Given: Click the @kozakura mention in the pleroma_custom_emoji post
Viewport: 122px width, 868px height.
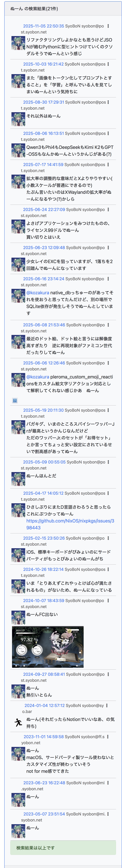Looking at the screenshot, I should click(x=38, y=377).
